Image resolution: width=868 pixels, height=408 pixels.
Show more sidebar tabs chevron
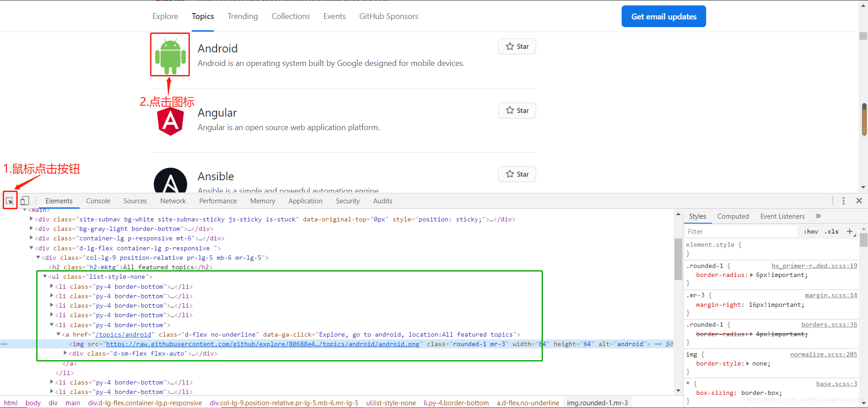818,216
